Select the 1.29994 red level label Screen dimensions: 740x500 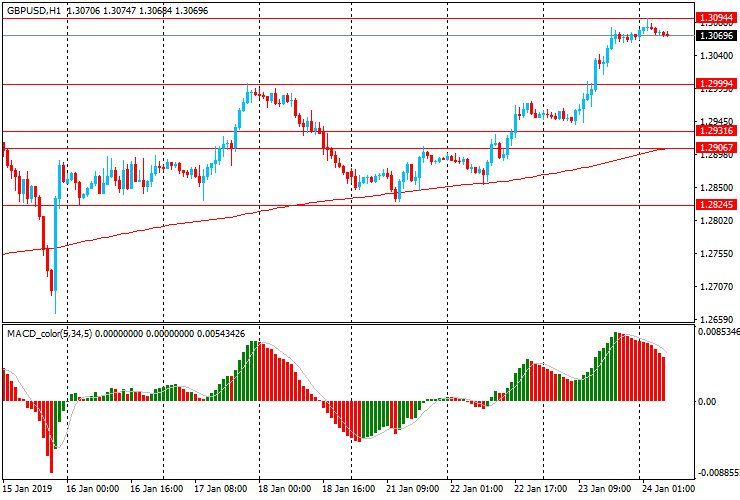(x=717, y=84)
